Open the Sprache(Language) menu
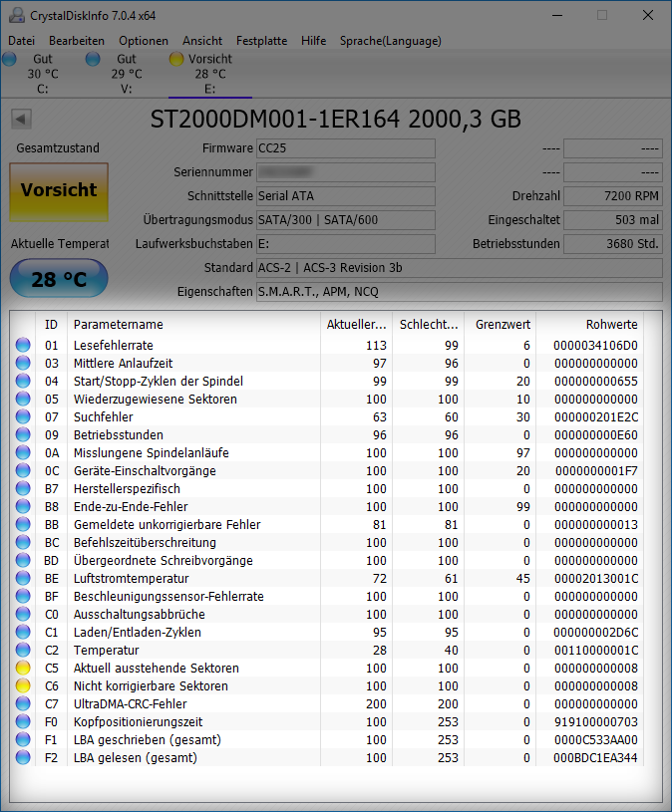Image resolution: width=672 pixels, height=812 pixels. pyautogui.click(x=391, y=41)
